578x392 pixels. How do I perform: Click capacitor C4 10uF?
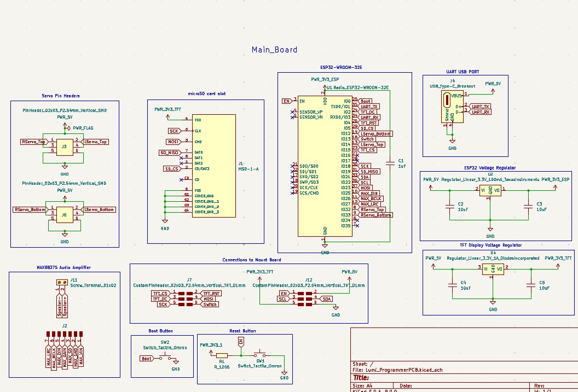452,285
